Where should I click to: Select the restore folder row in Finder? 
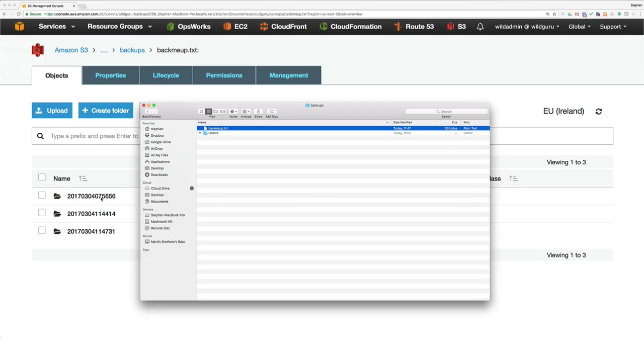(343, 133)
